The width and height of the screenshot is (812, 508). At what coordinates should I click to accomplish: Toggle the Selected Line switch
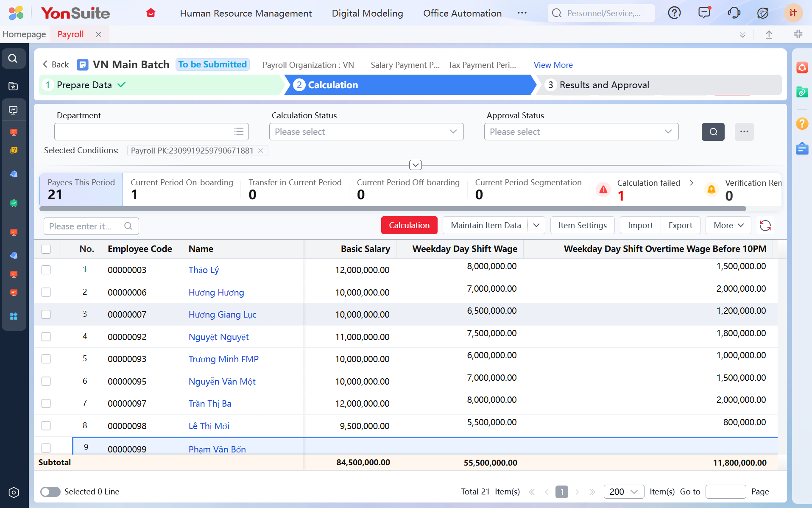click(50, 492)
